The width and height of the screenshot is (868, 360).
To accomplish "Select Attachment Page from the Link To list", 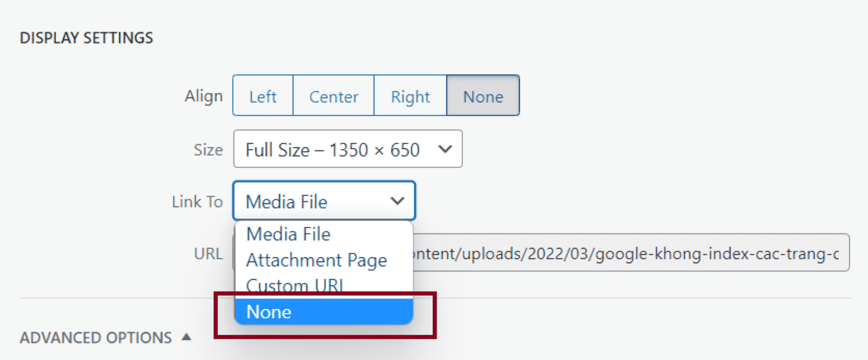I will tap(316, 260).
